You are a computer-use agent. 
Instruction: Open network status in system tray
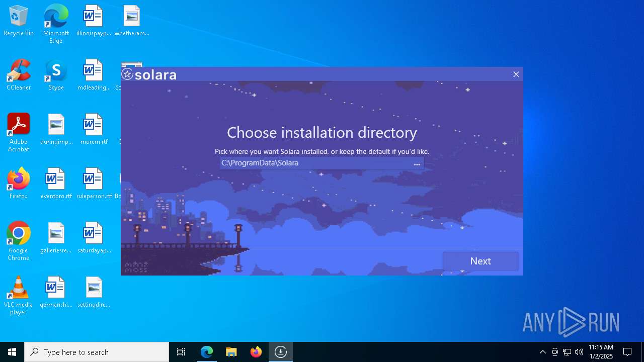(567, 352)
